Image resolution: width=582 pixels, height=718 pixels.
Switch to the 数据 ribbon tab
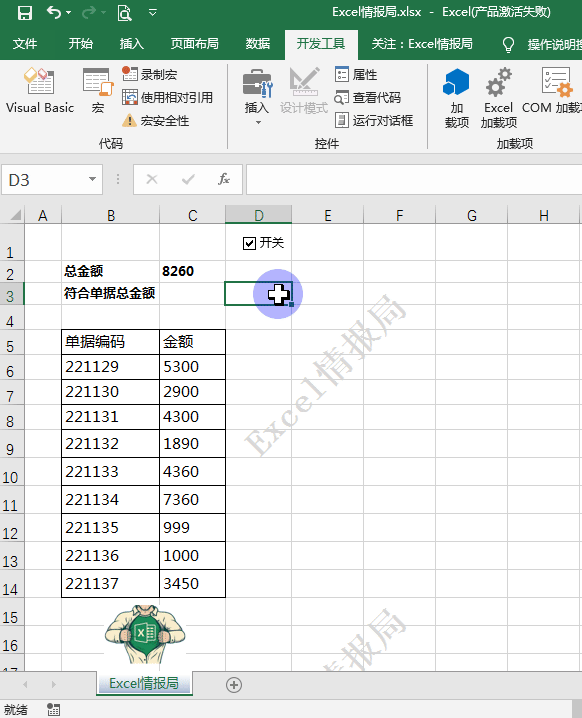coord(258,44)
